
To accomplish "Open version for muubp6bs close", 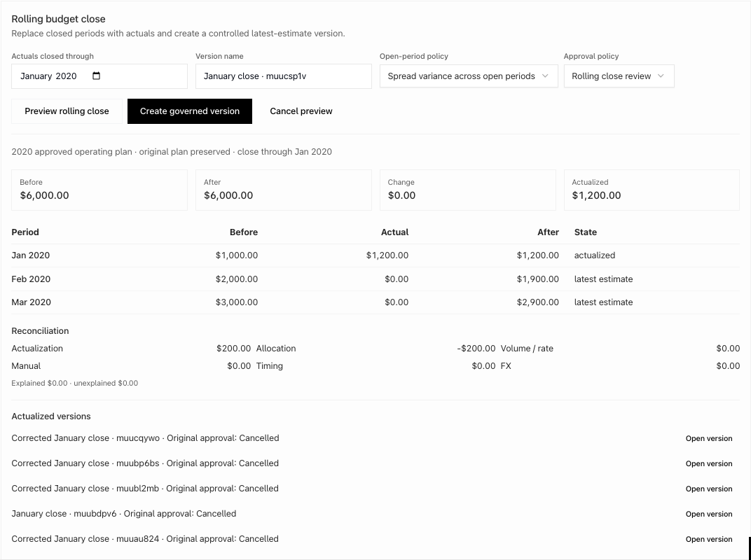I will coord(709,464).
